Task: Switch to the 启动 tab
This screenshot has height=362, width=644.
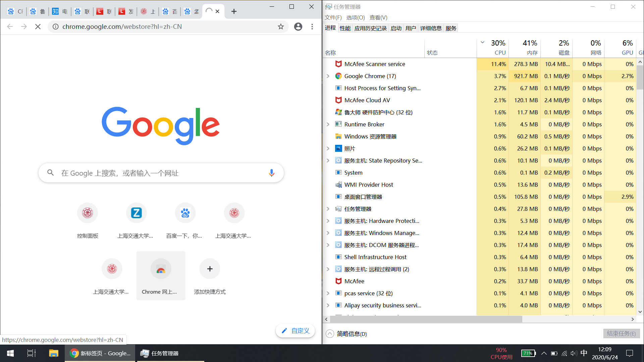Action: pyautogui.click(x=396, y=28)
